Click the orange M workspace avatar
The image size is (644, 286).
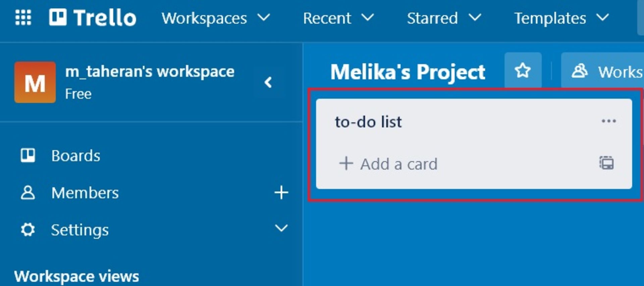click(35, 82)
